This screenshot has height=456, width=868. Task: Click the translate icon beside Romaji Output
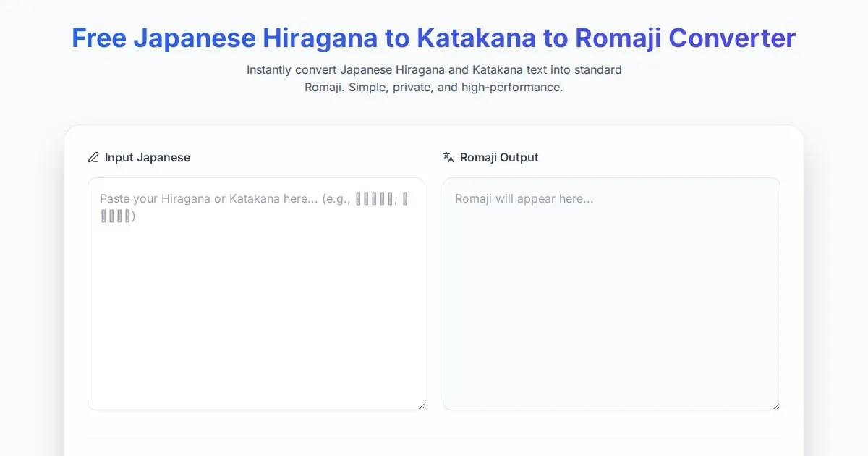[448, 157]
